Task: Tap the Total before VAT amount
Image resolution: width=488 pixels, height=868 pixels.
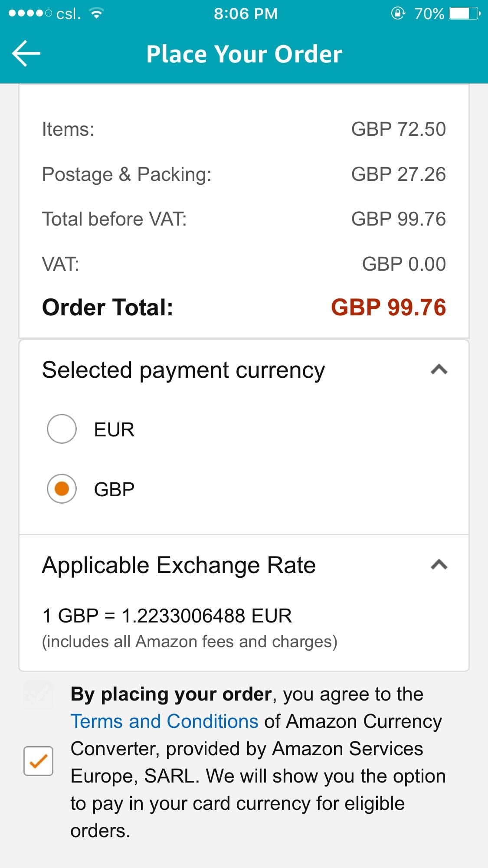Action: (398, 219)
